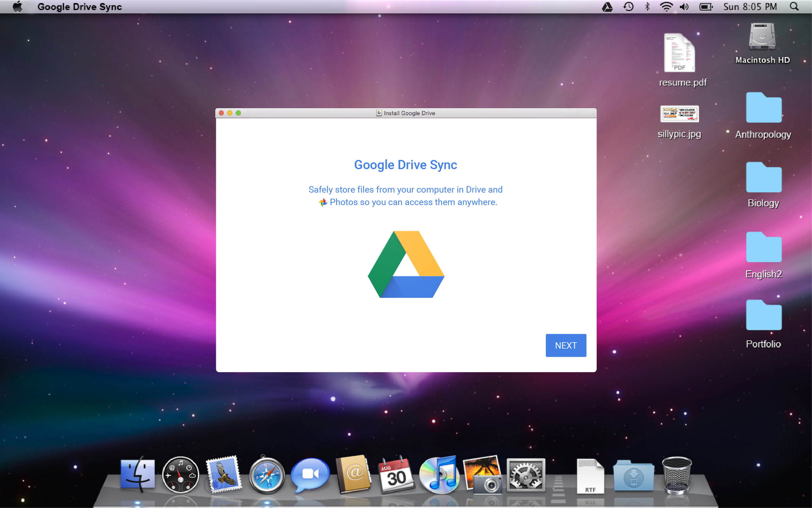
Task: Open Address Book from the Dock
Action: click(x=353, y=474)
